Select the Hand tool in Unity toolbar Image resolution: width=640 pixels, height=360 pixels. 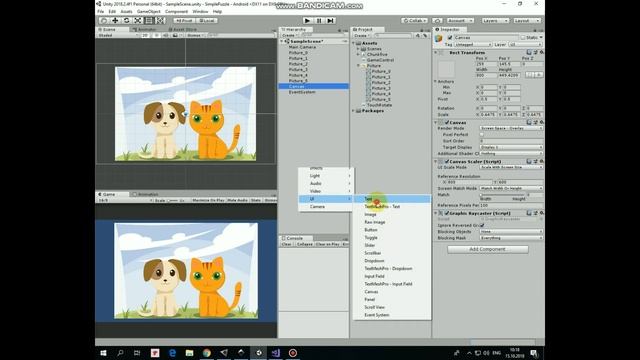tap(104, 20)
